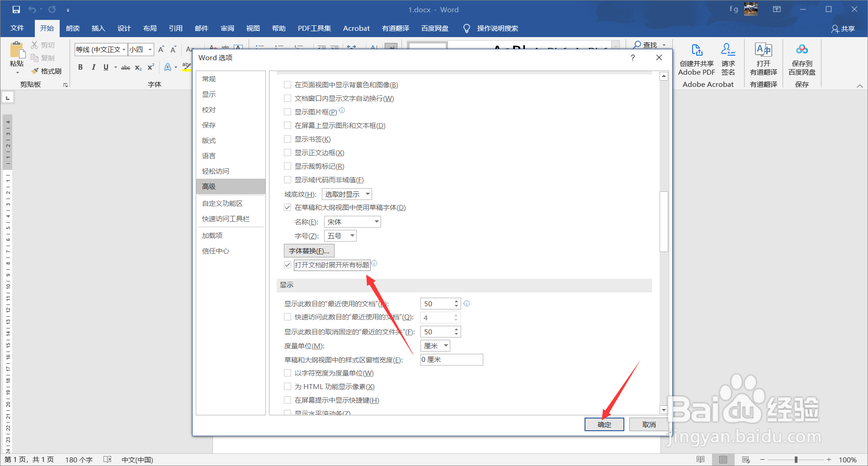Image resolution: width=868 pixels, height=466 pixels.
Task: Open measurement unit 厘米 dropdown
Action: click(x=435, y=346)
